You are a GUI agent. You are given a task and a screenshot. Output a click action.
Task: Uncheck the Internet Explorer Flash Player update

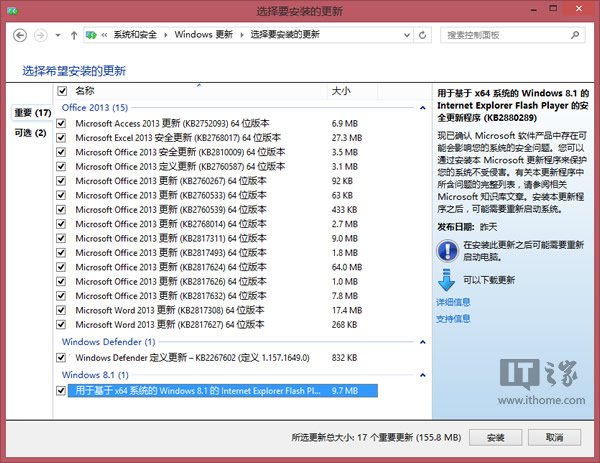click(61, 391)
